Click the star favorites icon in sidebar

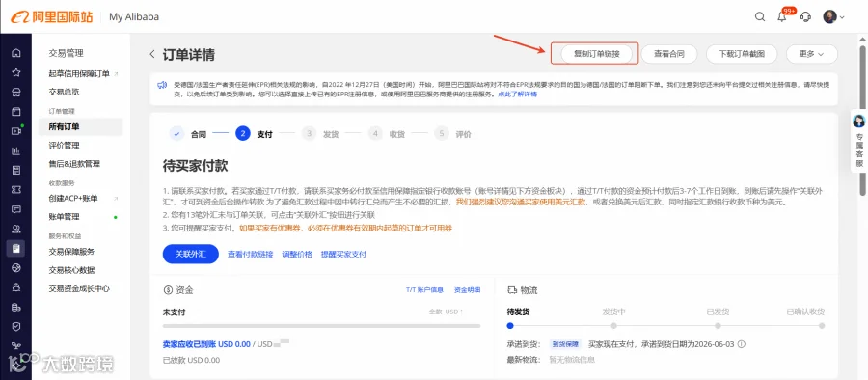coord(16,72)
